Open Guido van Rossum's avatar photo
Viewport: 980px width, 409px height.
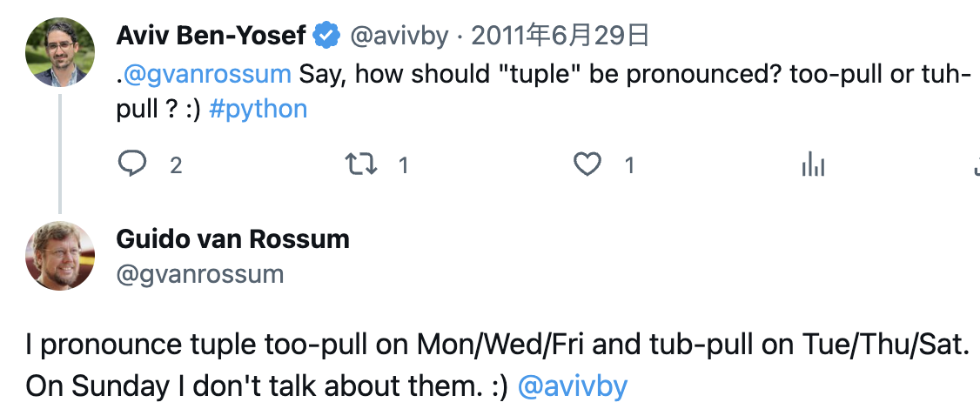(59, 255)
